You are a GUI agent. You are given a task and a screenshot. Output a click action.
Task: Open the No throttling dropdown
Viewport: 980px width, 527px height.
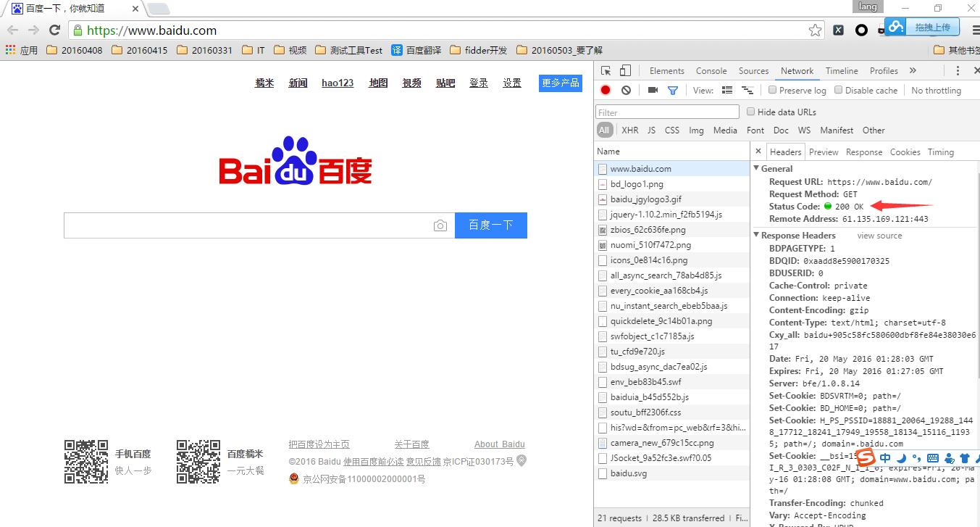936,91
